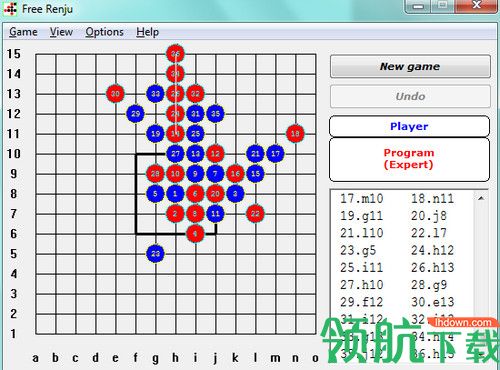The height and width of the screenshot is (370, 500).
Task: Click red stone 36 on row 15
Action: point(175,54)
